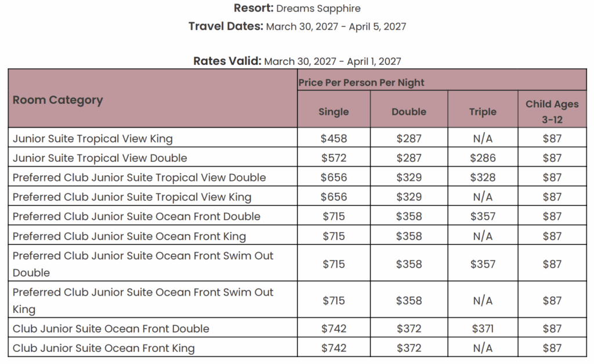
Task: Select the Price Per Person Per Night header
Action: tap(361, 82)
